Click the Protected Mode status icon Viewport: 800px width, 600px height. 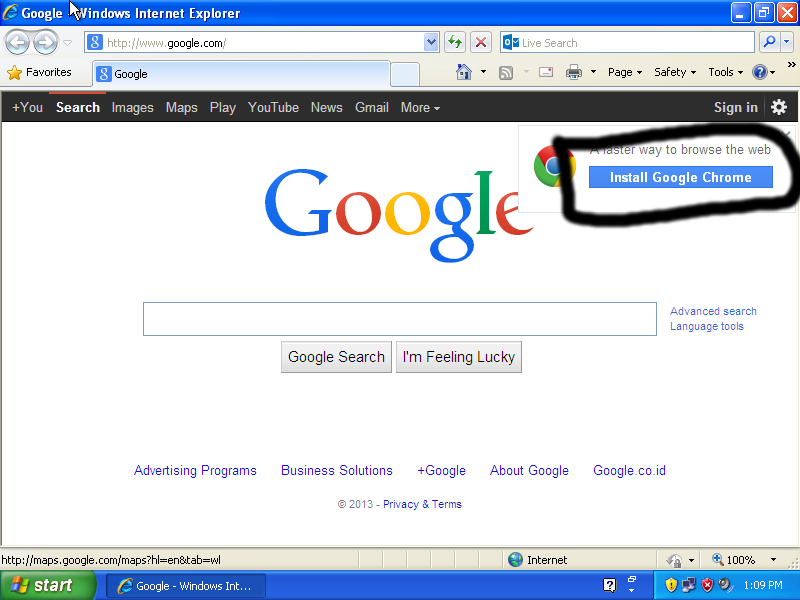674,560
